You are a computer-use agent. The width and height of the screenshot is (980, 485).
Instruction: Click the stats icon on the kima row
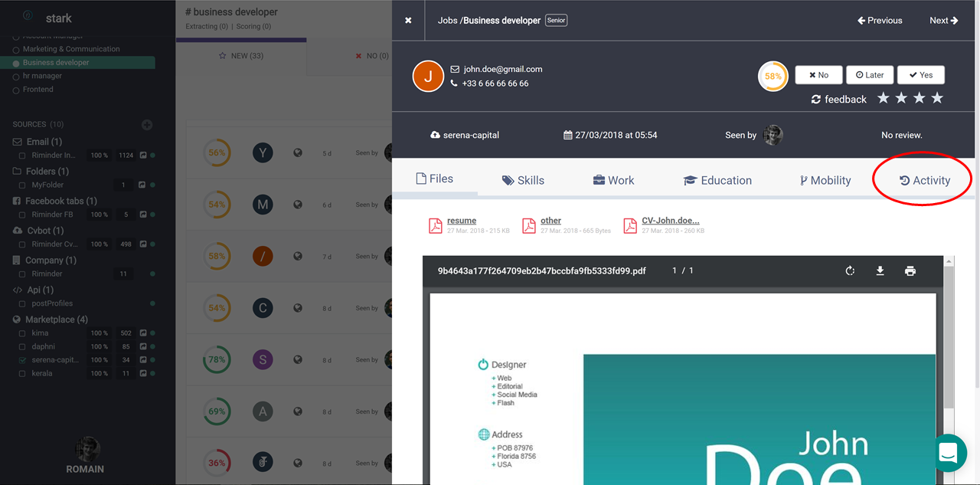click(x=142, y=333)
